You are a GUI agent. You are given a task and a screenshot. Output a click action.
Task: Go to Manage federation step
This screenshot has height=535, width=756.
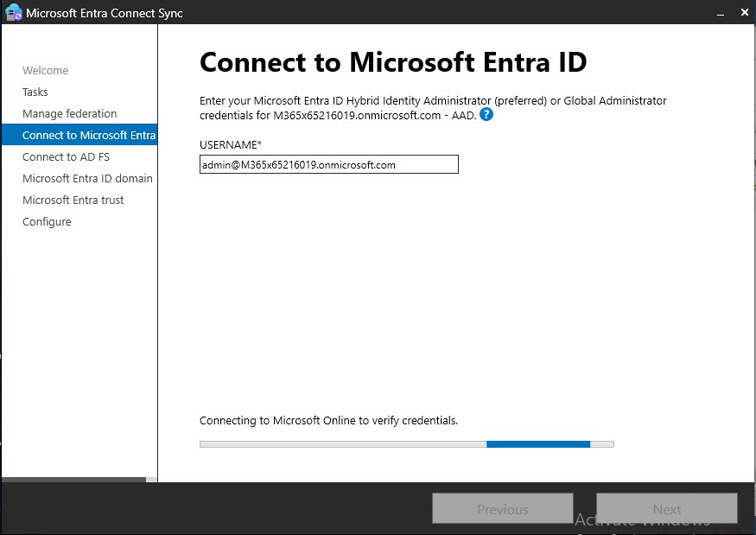click(x=69, y=114)
